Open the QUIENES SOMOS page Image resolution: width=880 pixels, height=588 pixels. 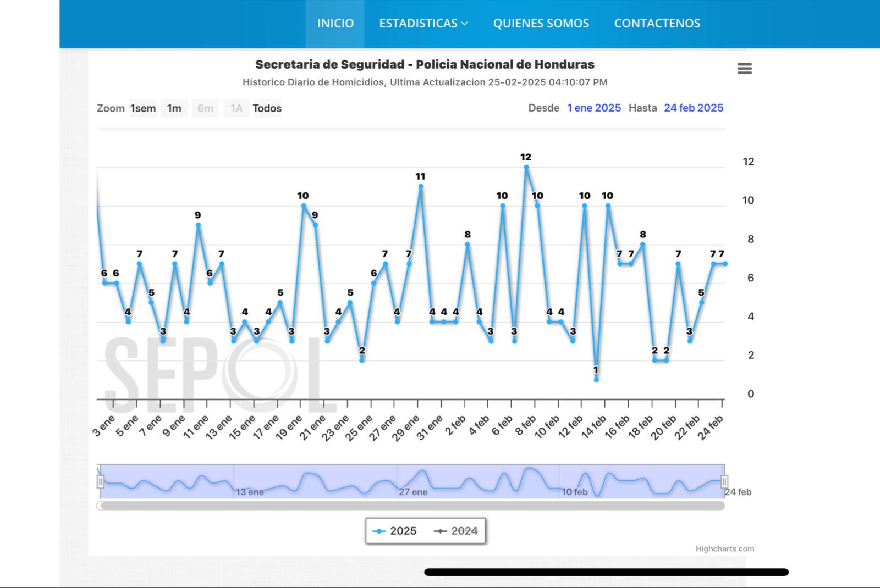pos(541,23)
